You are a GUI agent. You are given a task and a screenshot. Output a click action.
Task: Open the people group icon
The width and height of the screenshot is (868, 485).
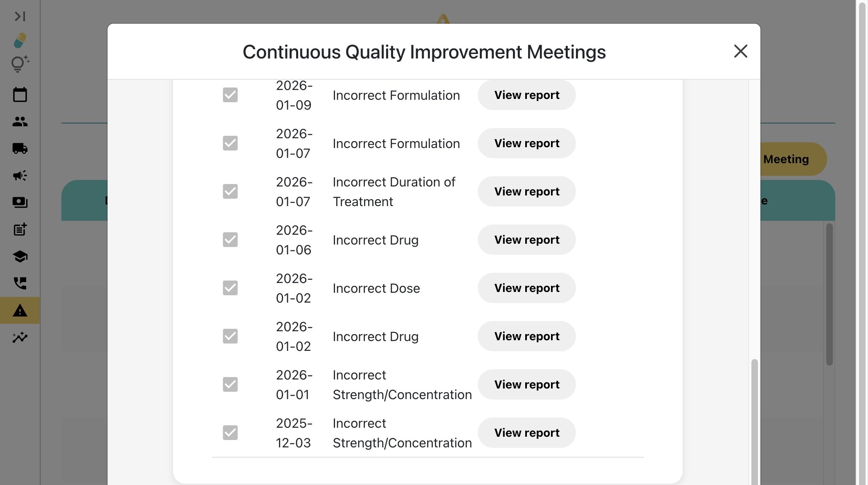(x=20, y=121)
